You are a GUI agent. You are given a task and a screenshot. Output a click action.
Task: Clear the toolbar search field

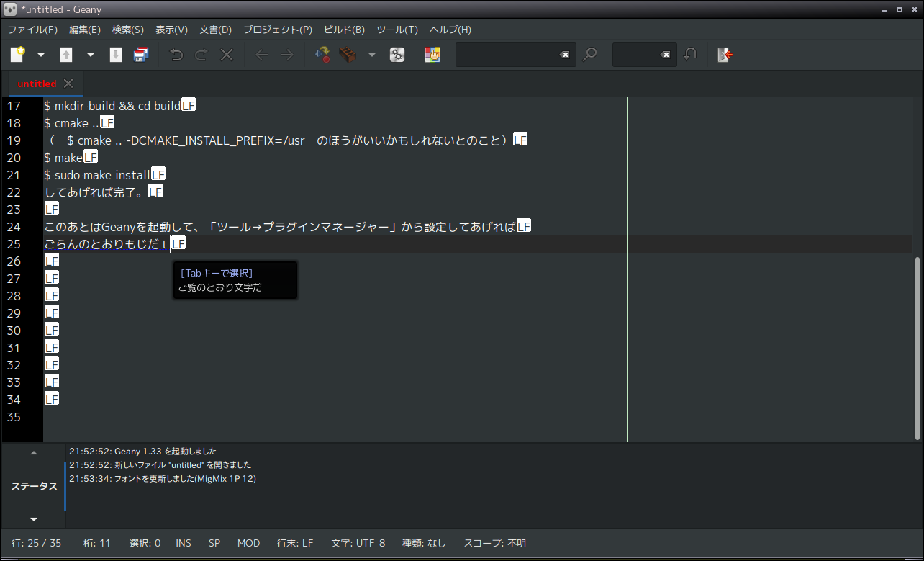click(565, 55)
